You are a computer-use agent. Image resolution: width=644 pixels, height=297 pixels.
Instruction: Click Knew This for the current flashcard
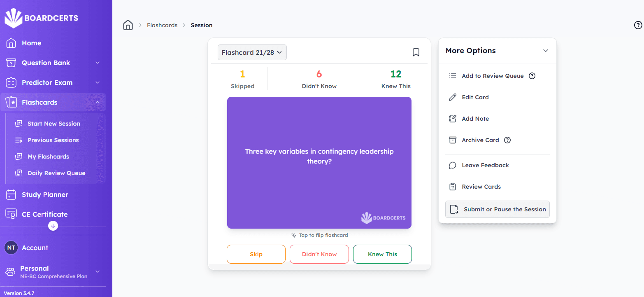coord(382,254)
